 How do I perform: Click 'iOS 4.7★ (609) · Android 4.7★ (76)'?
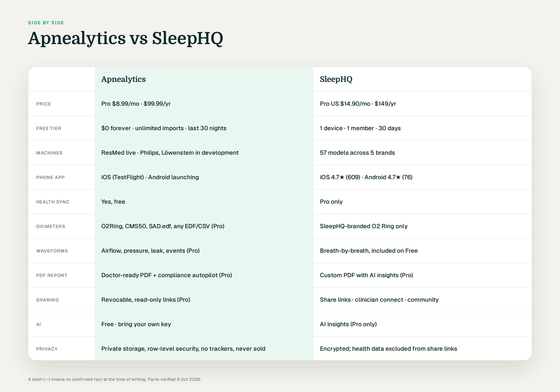[366, 177]
